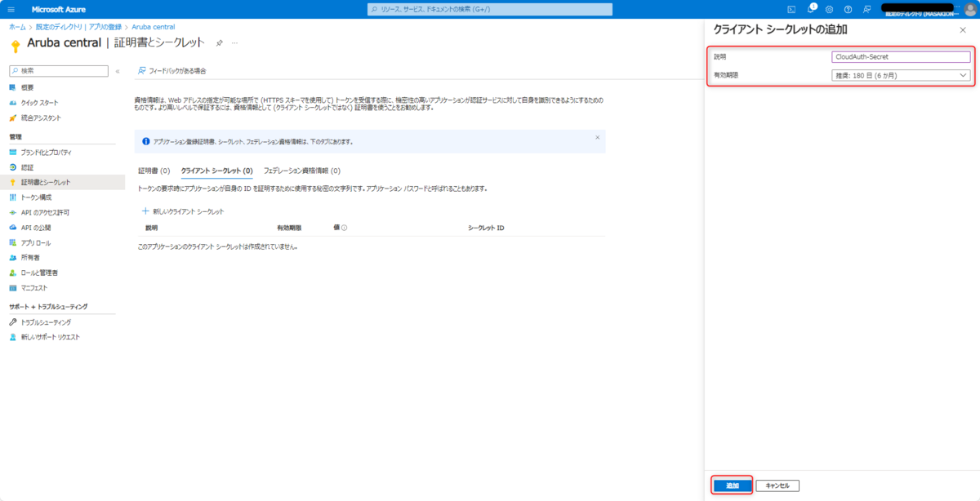Screen dimensions: 980x501
Task: Dismiss the blue information banner
Action: tap(597, 137)
